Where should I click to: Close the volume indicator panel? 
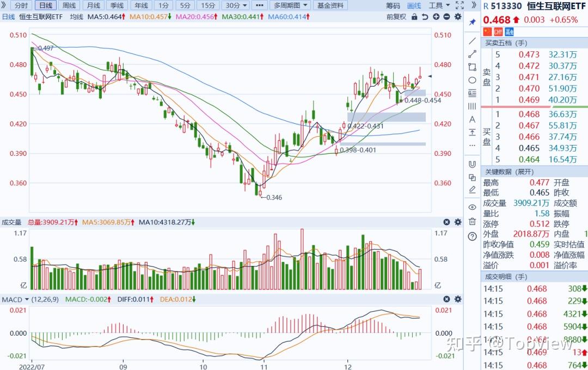[446, 222]
